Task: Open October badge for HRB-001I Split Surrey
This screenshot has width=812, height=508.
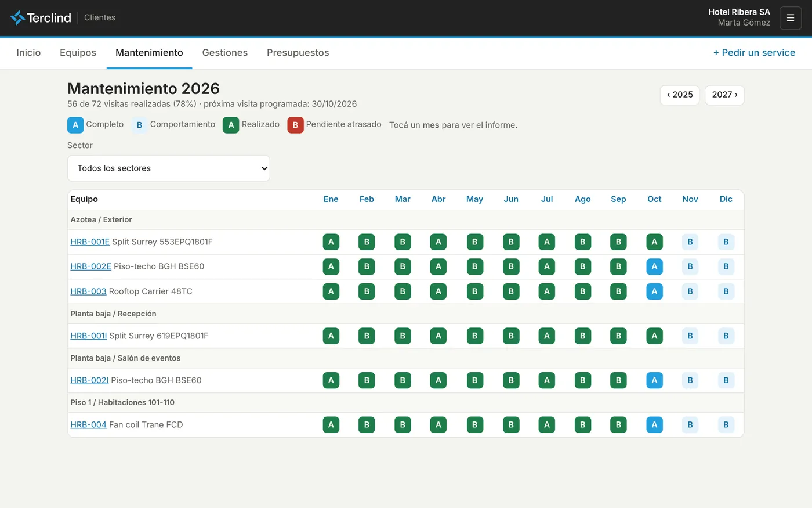Action: point(654,336)
